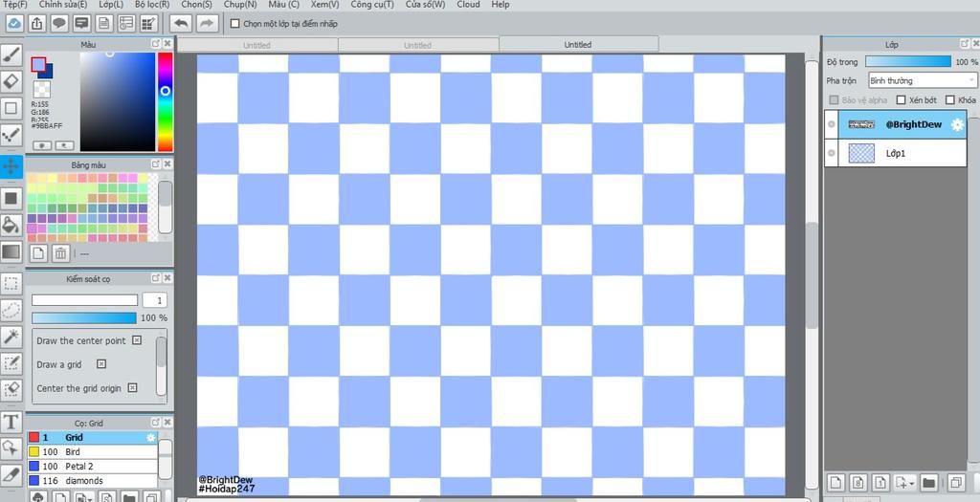Select the Shape rectangle tool
Viewport: 980px width, 502px height.
11,108
